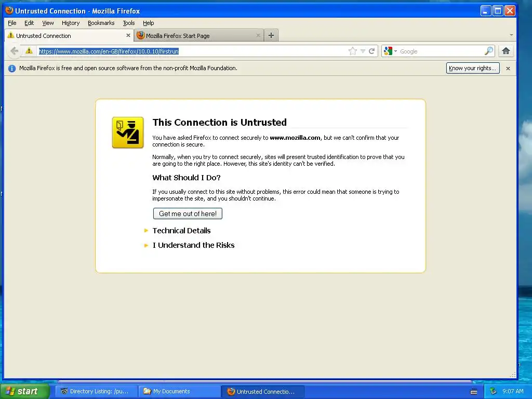Image resolution: width=532 pixels, height=399 pixels.
Task: Dismiss the Know your rights notification bar
Action: click(x=508, y=69)
